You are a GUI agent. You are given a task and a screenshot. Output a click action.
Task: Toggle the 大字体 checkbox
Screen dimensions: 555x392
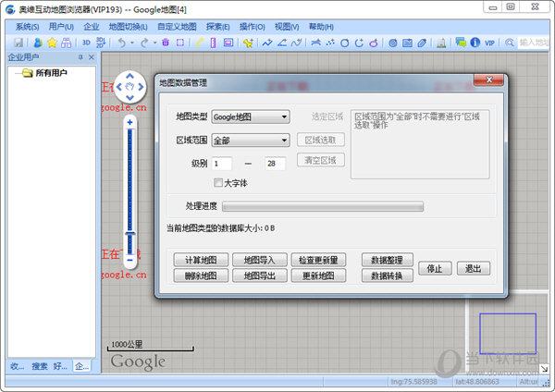[218, 182]
